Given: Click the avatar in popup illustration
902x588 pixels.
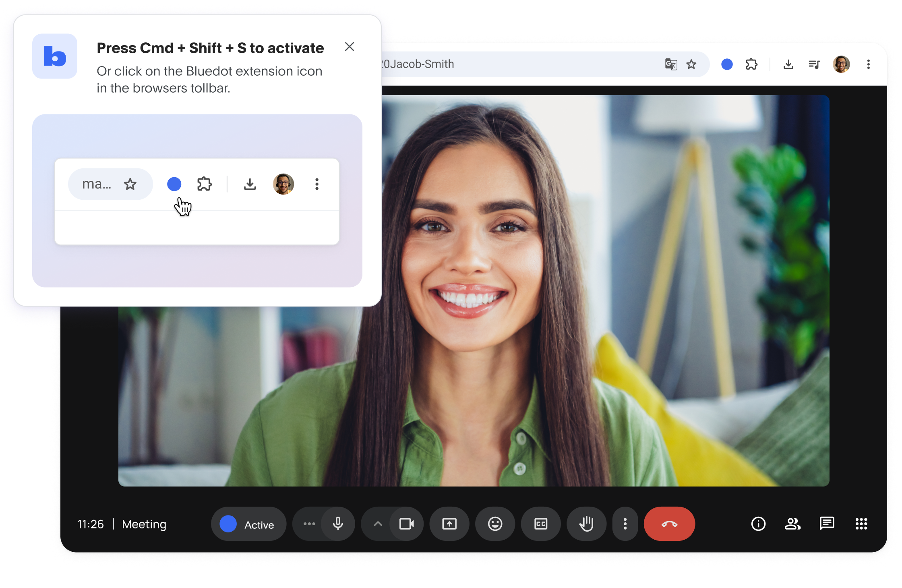Looking at the screenshot, I should pos(283,184).
